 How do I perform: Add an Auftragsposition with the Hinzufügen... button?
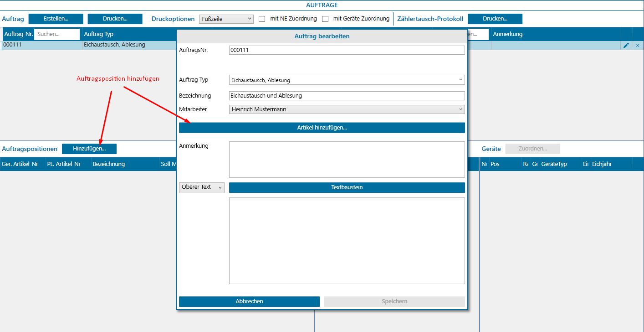click(x=89, y=149)
